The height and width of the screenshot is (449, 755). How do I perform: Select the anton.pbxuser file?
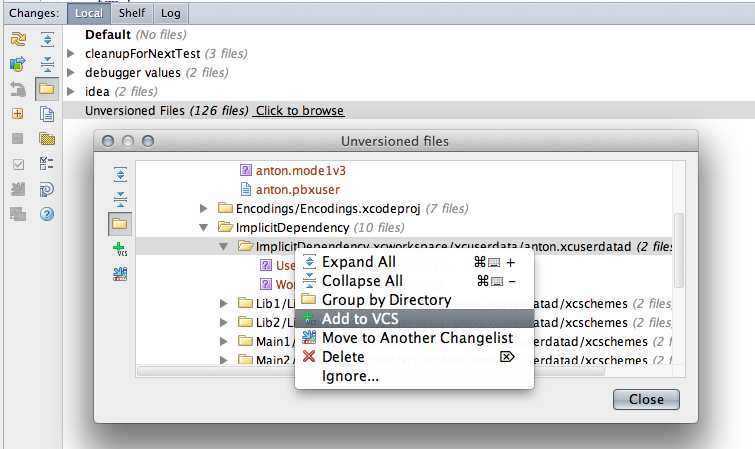[284, 189]
